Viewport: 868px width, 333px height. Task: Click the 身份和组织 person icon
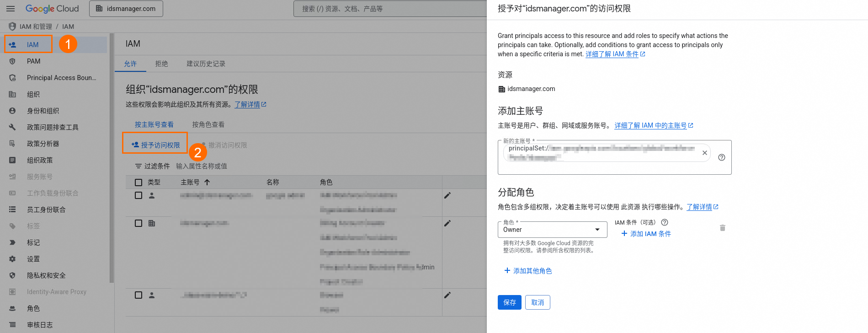click(12, 111)
